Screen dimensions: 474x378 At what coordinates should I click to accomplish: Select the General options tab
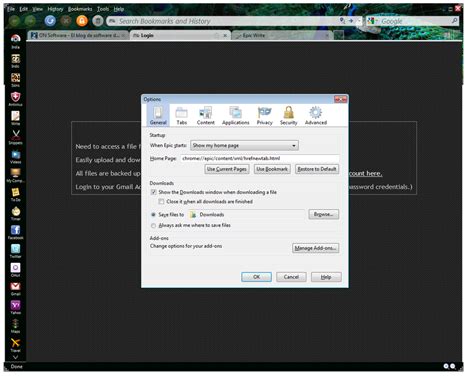(158, 116)
